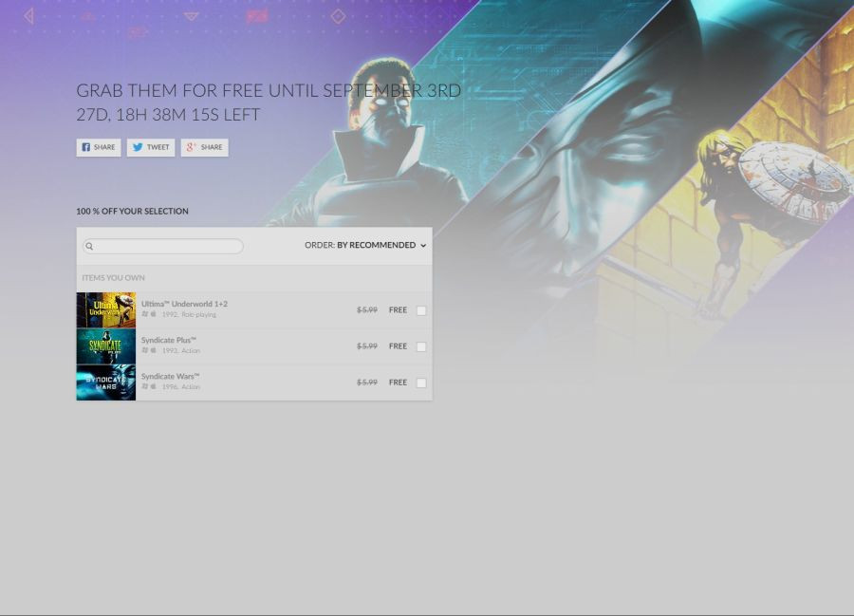
Task: Click the Apple icon under Syndicate Plus
Action: point(154,350)
